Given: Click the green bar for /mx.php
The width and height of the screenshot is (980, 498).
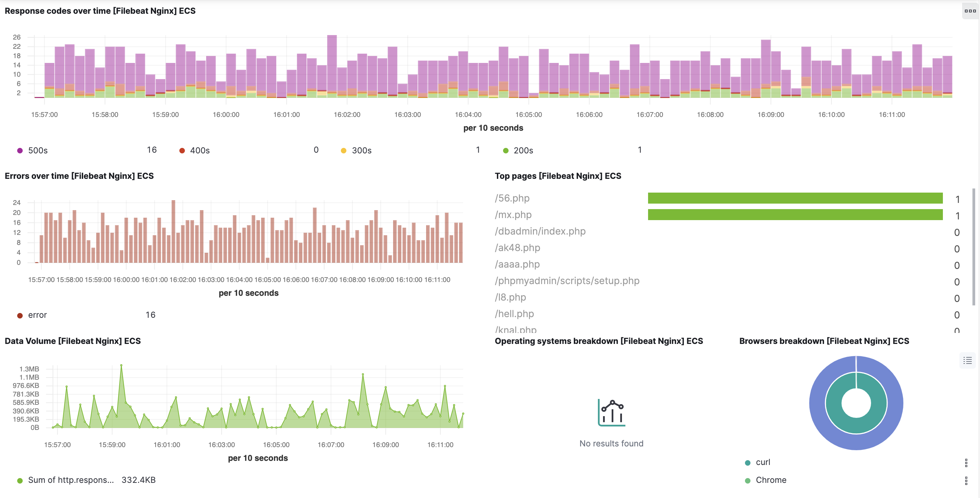Looking at the screenshot, I should 795,215.
